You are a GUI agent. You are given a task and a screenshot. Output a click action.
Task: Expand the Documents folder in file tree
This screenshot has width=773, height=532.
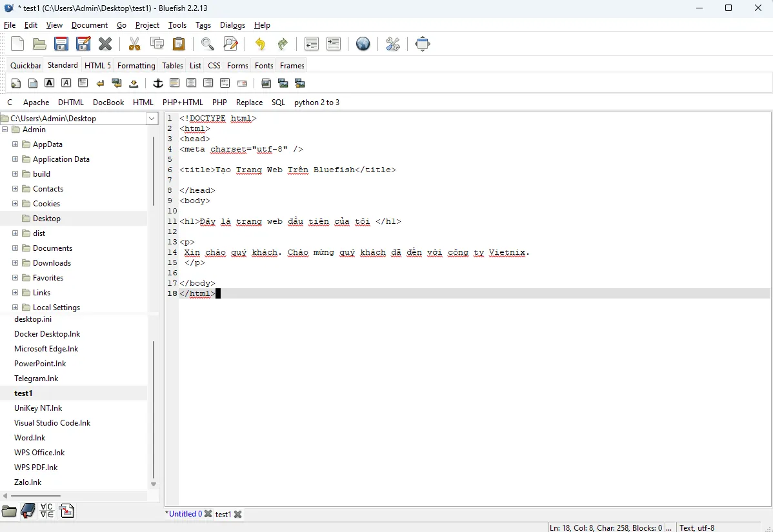[x=14, y=248]
